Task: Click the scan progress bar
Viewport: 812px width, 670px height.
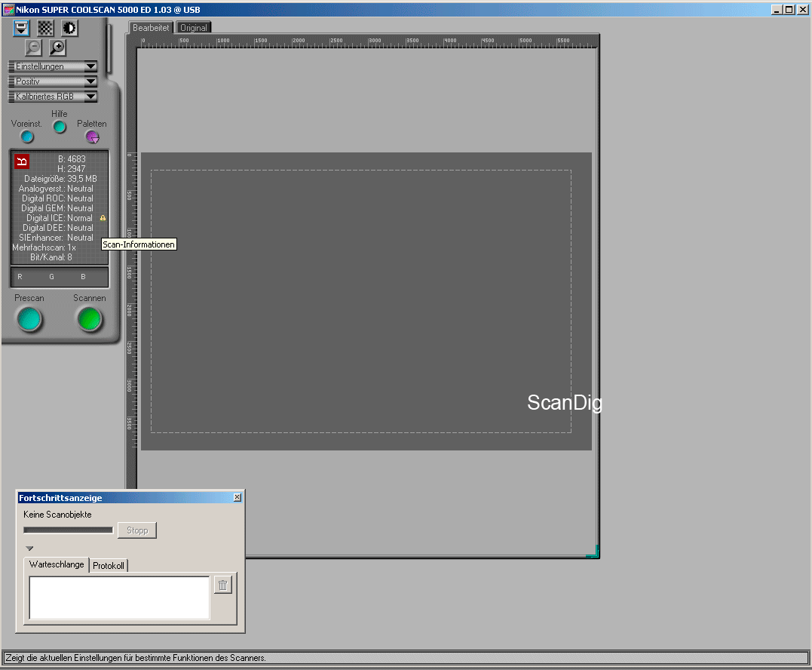Action: (69, 530)
